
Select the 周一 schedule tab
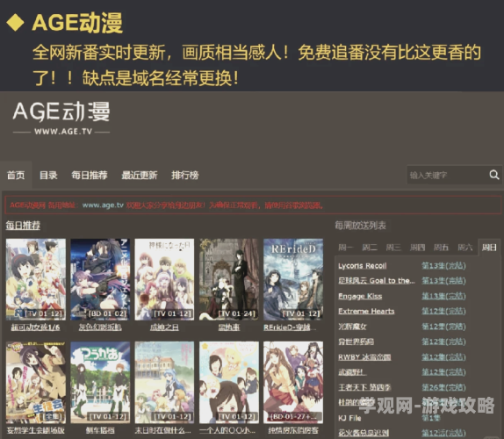click(x=346, y=247)
